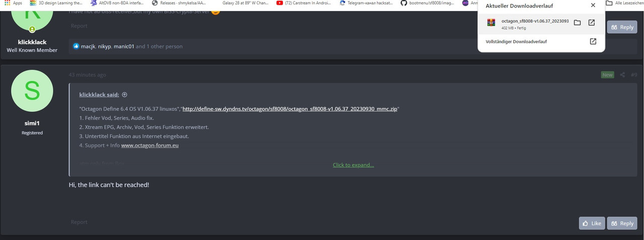644x240 pixels.
Task: Like simi1's post
Action: pos(592,223)
